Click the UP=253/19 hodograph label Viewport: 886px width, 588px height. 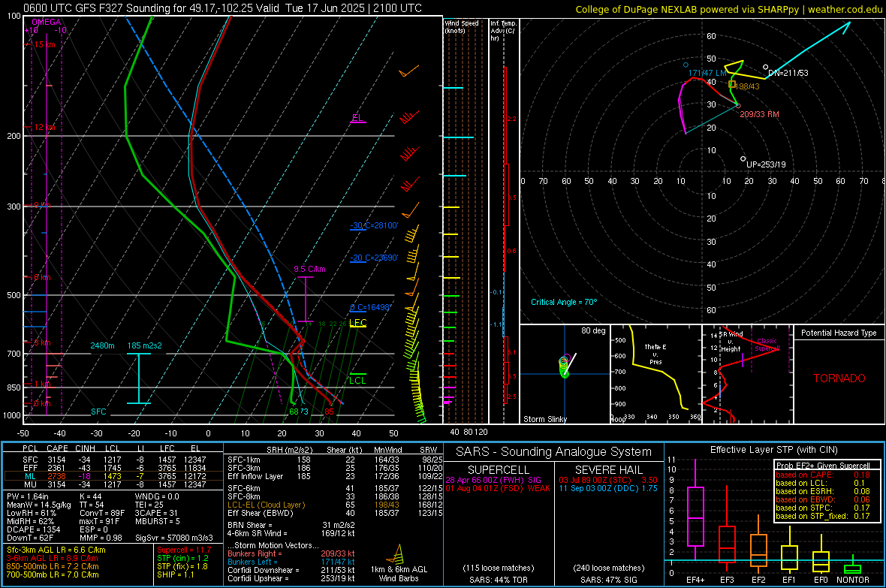[x=766, y=164]
